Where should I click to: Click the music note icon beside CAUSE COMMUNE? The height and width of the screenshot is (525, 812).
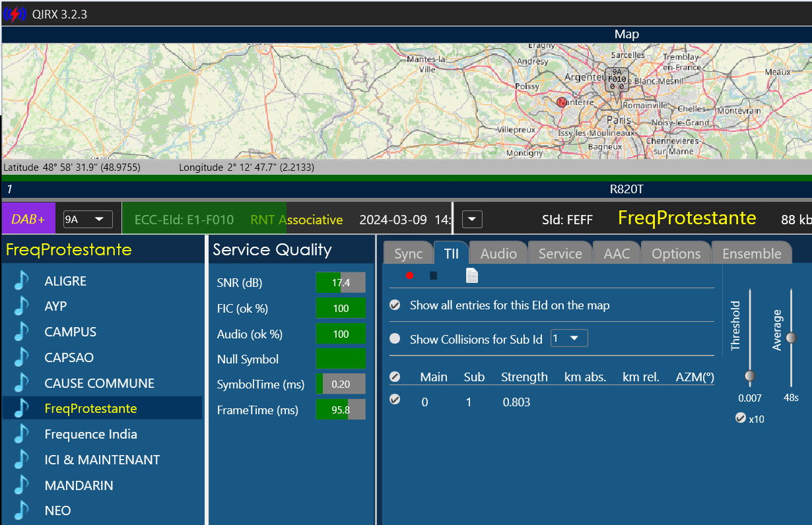click(22, 383)
